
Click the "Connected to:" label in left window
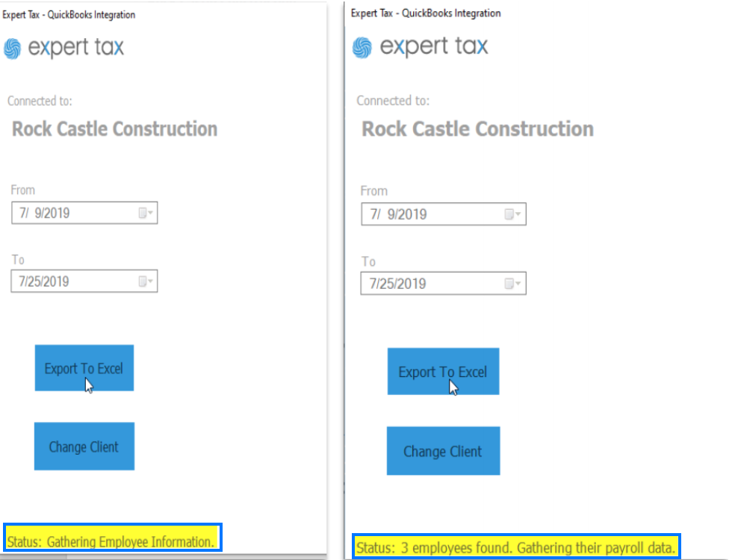click(40, 101)
